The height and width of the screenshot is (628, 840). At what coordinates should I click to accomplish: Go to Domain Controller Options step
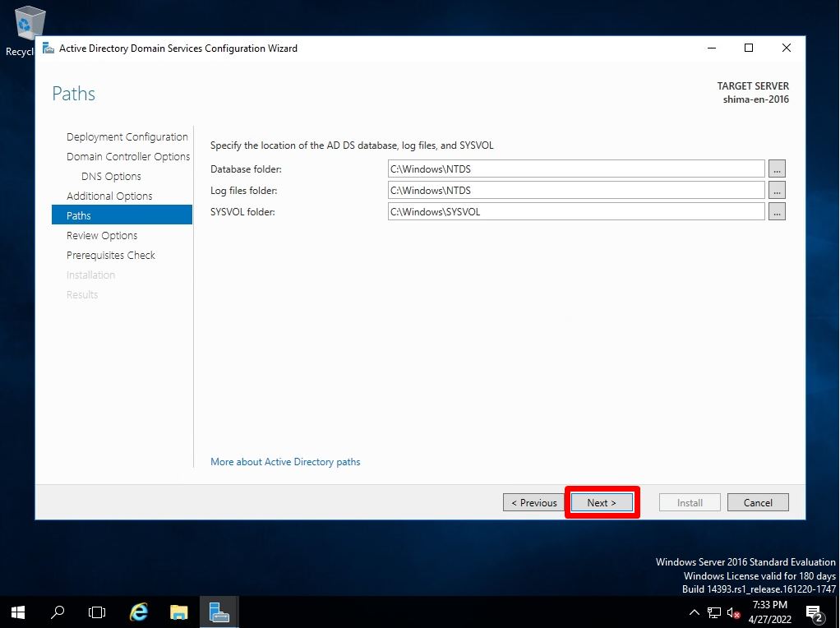128,156
